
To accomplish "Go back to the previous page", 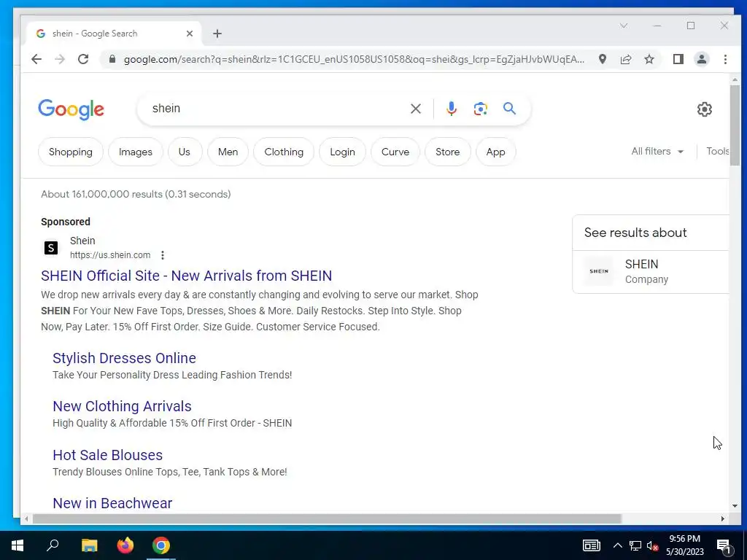I will click(x=36, y=59).
